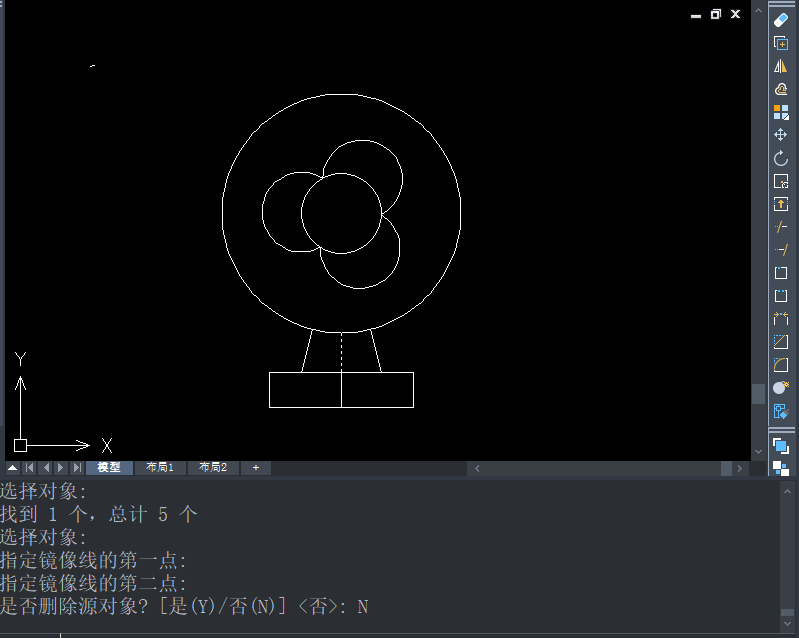Screen dimensions: 799x638
Task: Click the drawing area vertical scrollbar down arrow
Action: [x=758, y=452]
